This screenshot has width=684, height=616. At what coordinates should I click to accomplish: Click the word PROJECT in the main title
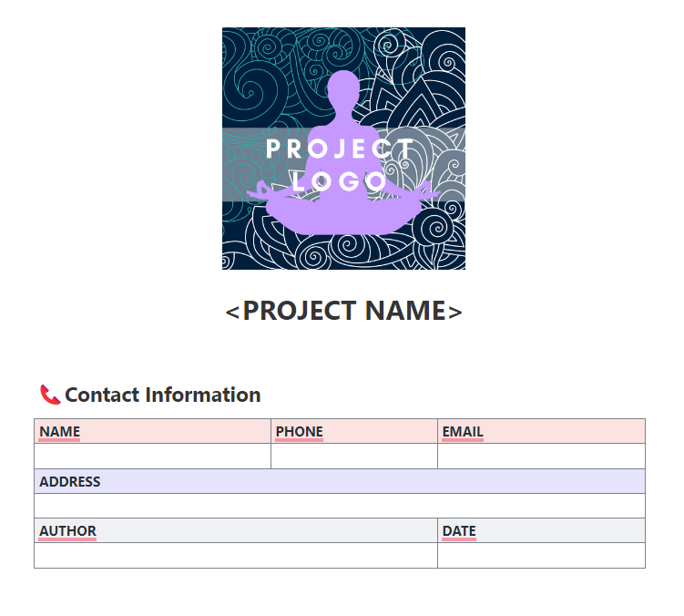coord(299,311)
